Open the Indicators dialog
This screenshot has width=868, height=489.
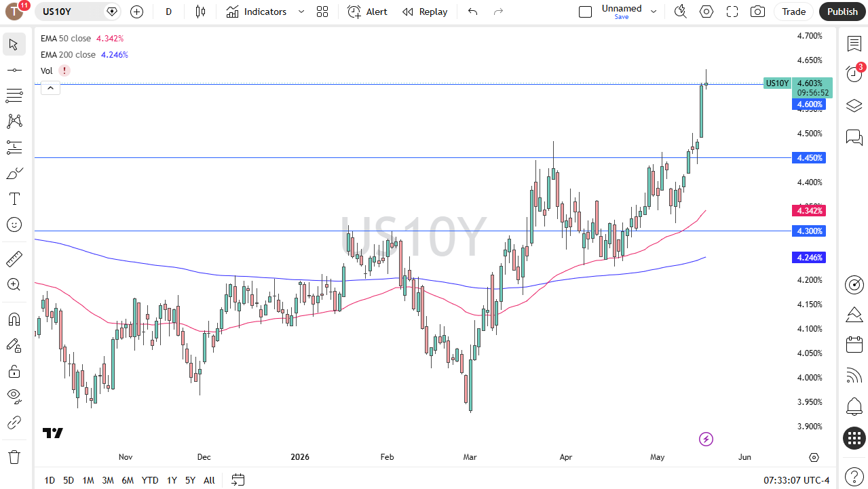click(x=257, y=12)
